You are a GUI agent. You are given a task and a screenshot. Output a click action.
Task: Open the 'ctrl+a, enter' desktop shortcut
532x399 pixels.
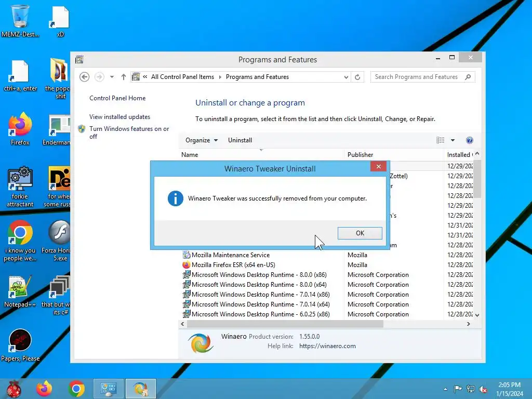click(x=20, y=75)
